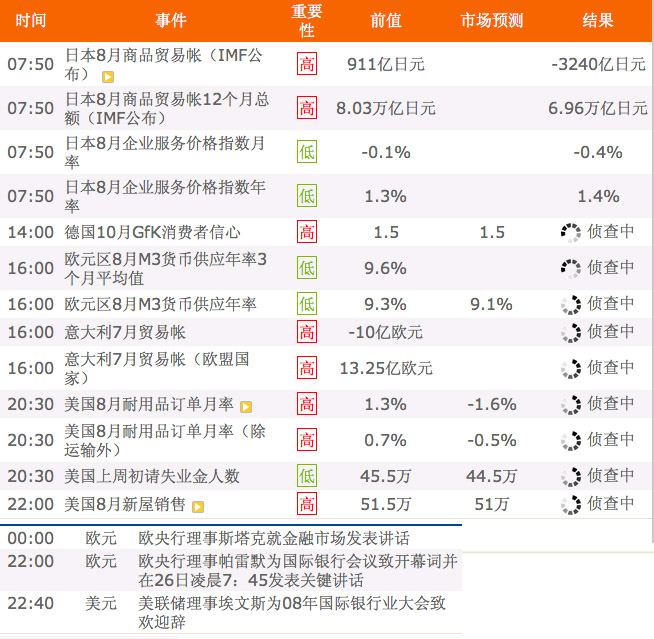Click loading spinner in the 13.25亿欧元 row
The width and height of the screenshot is (654, 639).
click(571, 369)
